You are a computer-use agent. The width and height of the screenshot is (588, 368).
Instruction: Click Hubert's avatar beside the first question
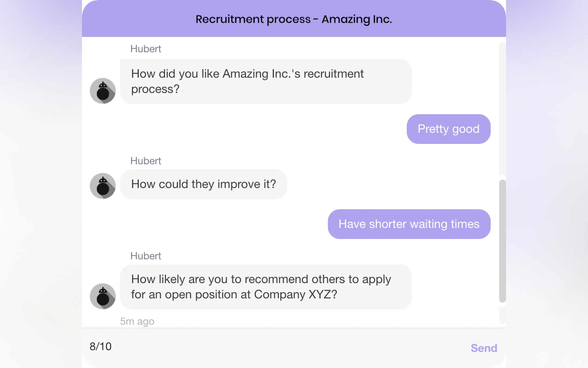(x=103, y=91)
